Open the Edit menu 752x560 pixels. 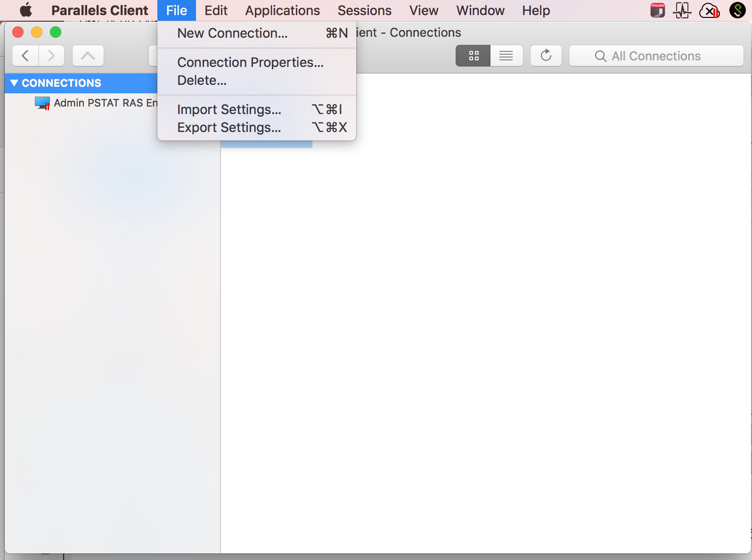pos(216,10)
